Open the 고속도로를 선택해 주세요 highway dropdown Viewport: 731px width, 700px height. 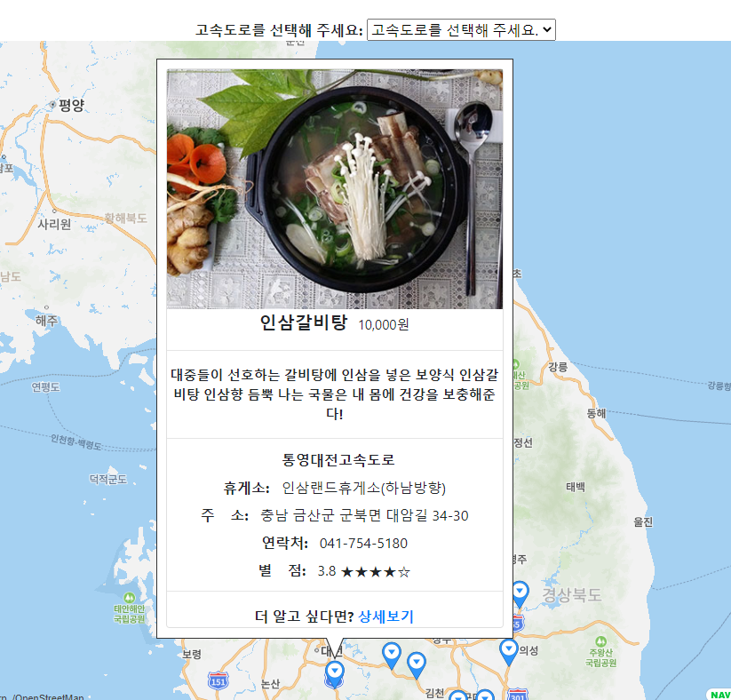point(461,30)
